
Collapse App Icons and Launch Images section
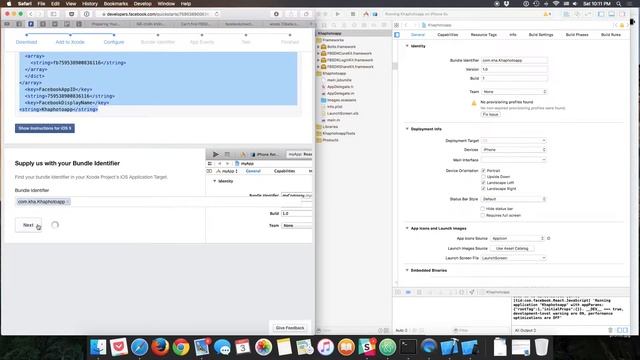[407, 228]
